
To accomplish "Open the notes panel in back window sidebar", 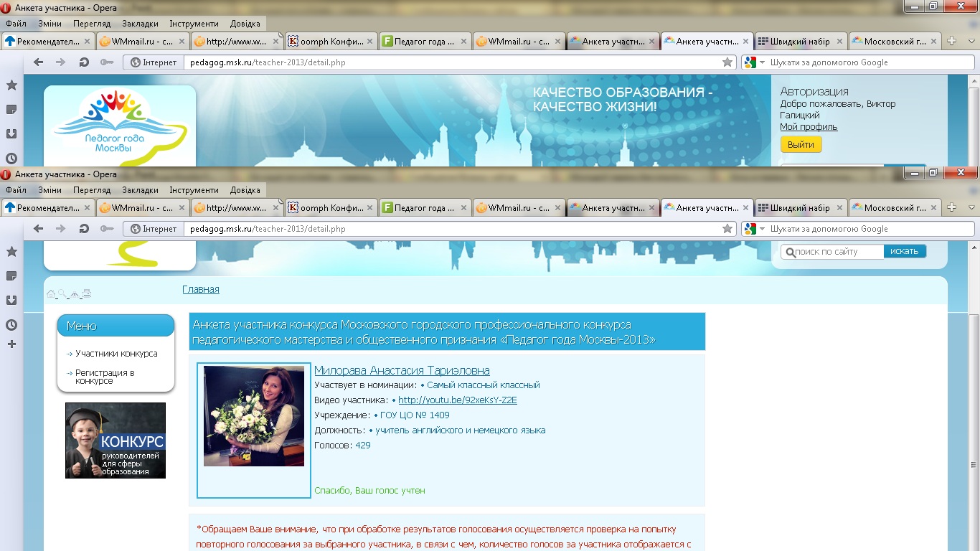I will (11, 110).
